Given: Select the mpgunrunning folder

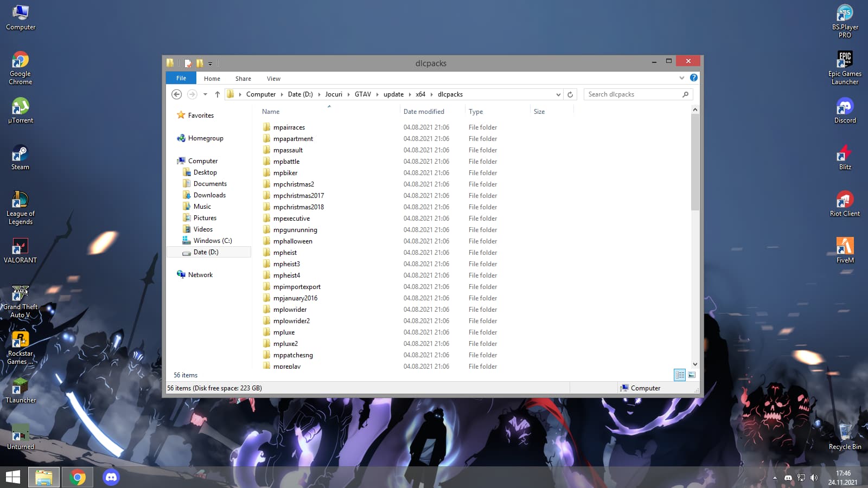Looking at the screenshot, I should click(295, 230).
